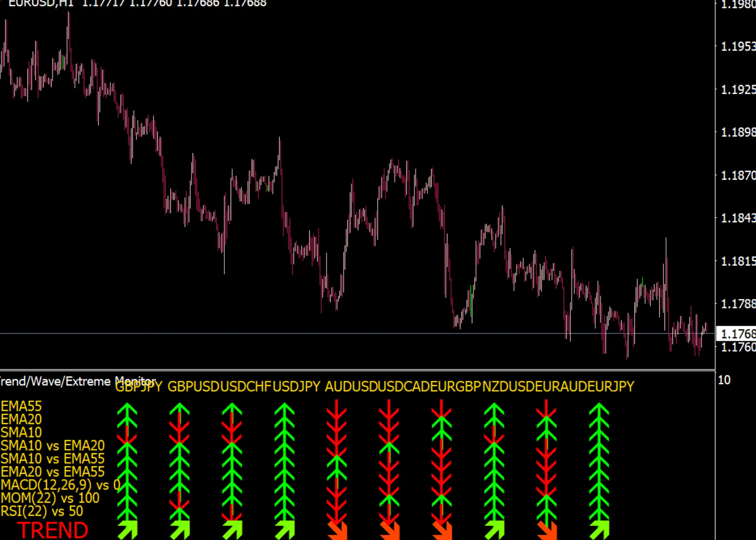Select the USDCAD column header

(x=403, y=386)
